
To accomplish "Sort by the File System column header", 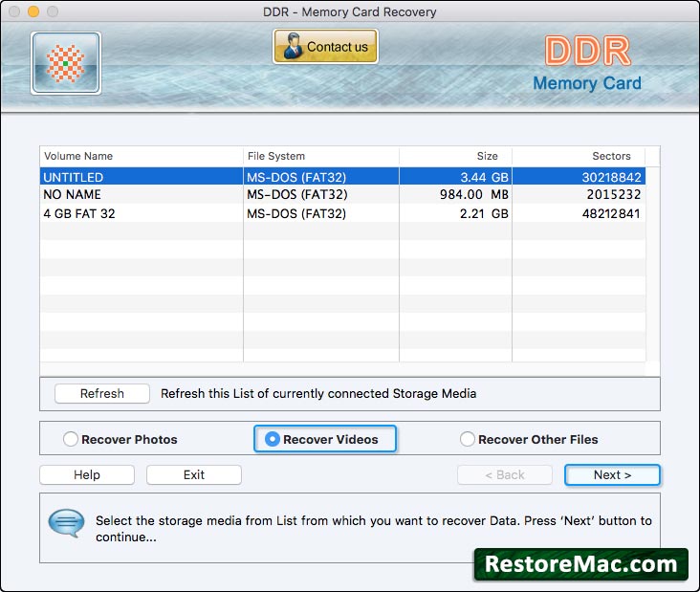I will click(x=321, y=156).
